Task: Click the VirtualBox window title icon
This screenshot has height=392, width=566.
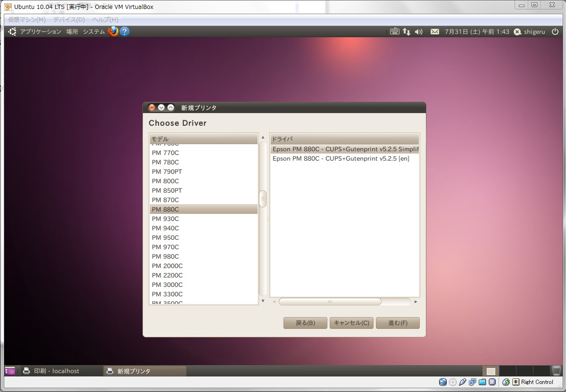Action: (x=8, y=7)
